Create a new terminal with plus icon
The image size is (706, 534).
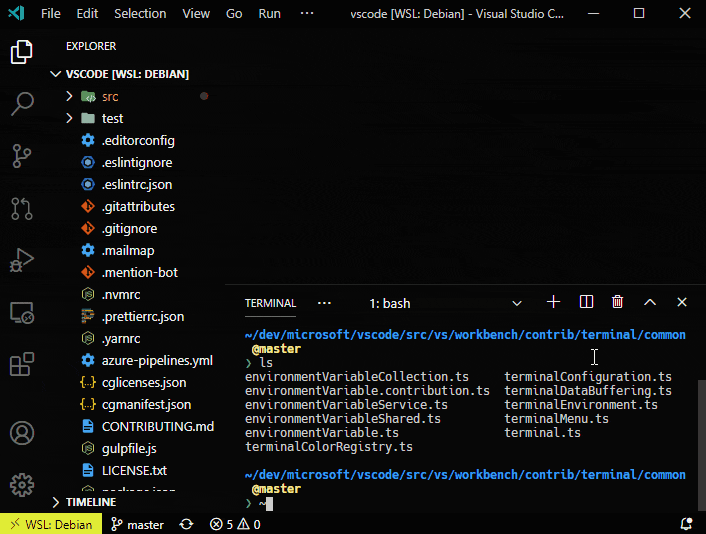click(554, 302)
